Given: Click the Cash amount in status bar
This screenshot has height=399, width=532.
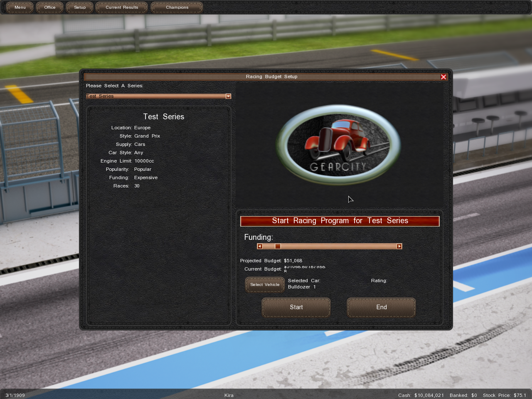Looking at the screenshot, I should pos(421,395).
